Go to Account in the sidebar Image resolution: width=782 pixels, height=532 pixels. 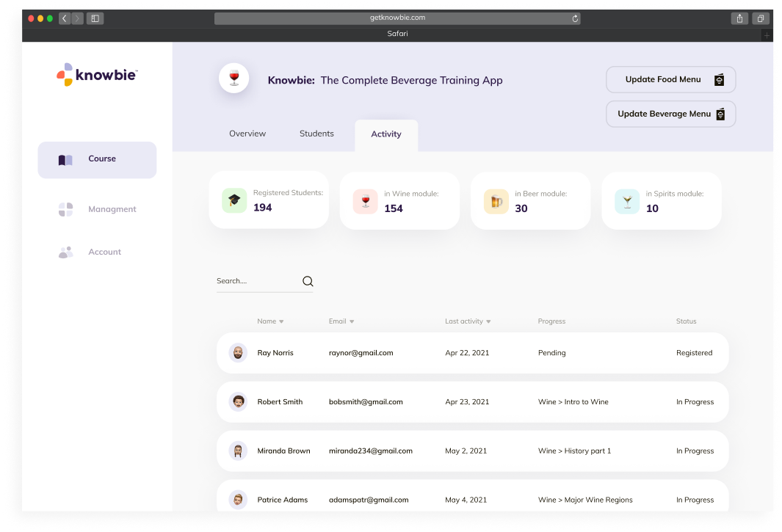coord(104,252)
